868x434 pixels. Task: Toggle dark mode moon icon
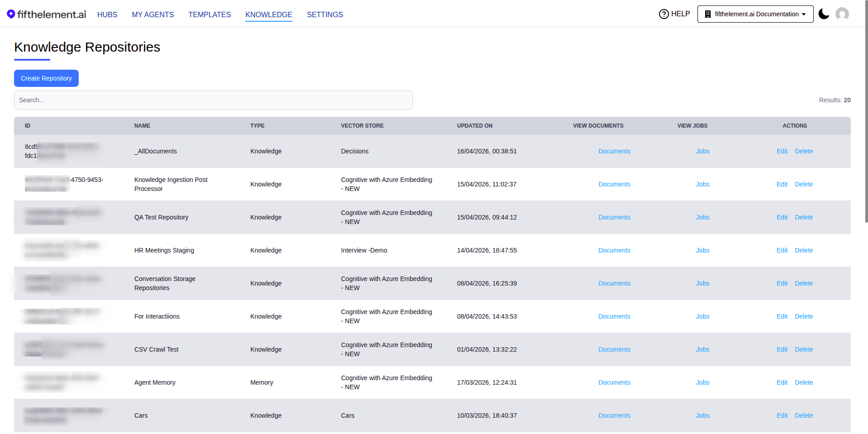tap(824, 14)
